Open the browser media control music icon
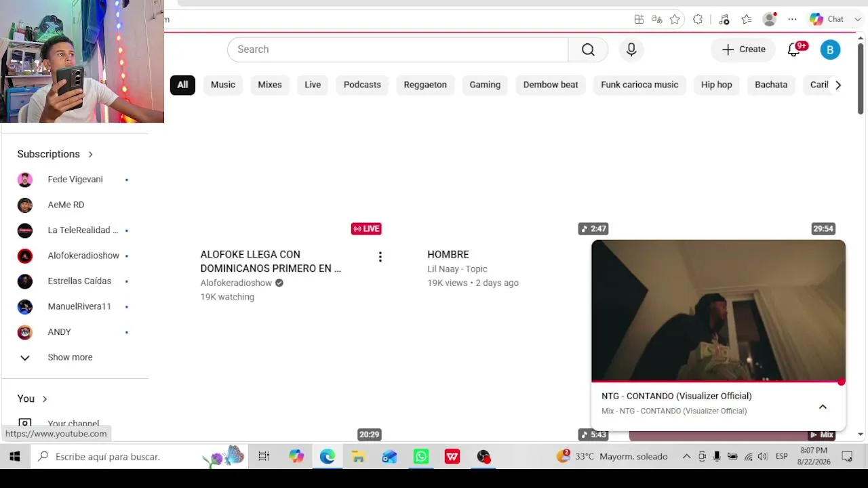 point(724,19)
